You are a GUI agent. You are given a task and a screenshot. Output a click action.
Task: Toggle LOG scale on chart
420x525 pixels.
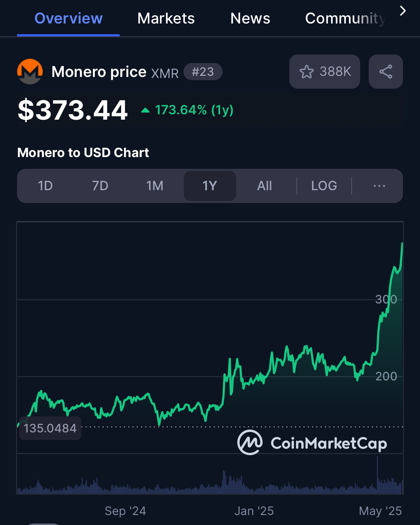click(324, 186)
